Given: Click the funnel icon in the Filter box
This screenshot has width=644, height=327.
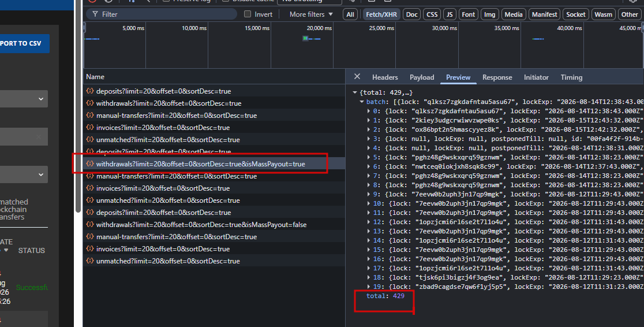Looking at the screenshot, I should 95,14.
